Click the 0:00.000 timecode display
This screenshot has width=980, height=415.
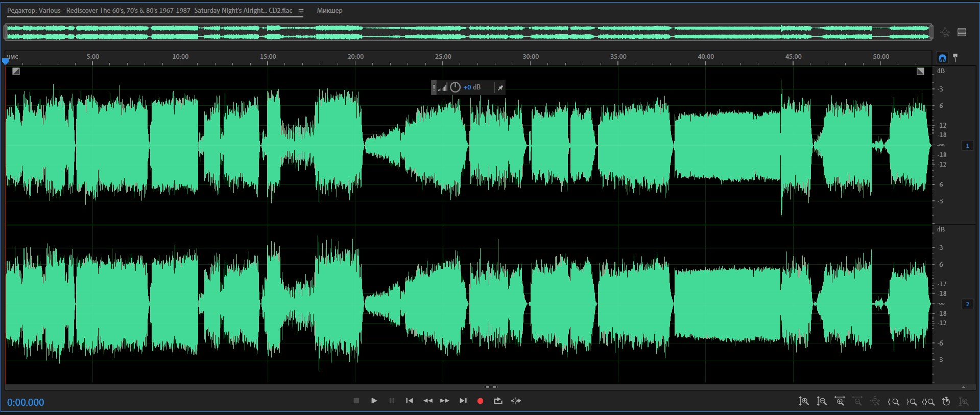coord(26,402)
